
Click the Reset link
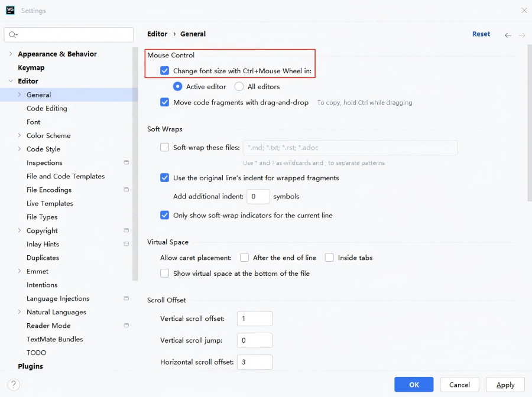click(481, 34)
